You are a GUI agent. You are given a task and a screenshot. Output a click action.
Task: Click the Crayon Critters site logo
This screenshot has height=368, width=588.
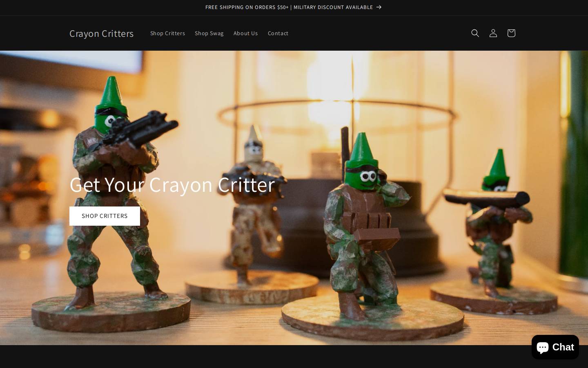point(101,33)
